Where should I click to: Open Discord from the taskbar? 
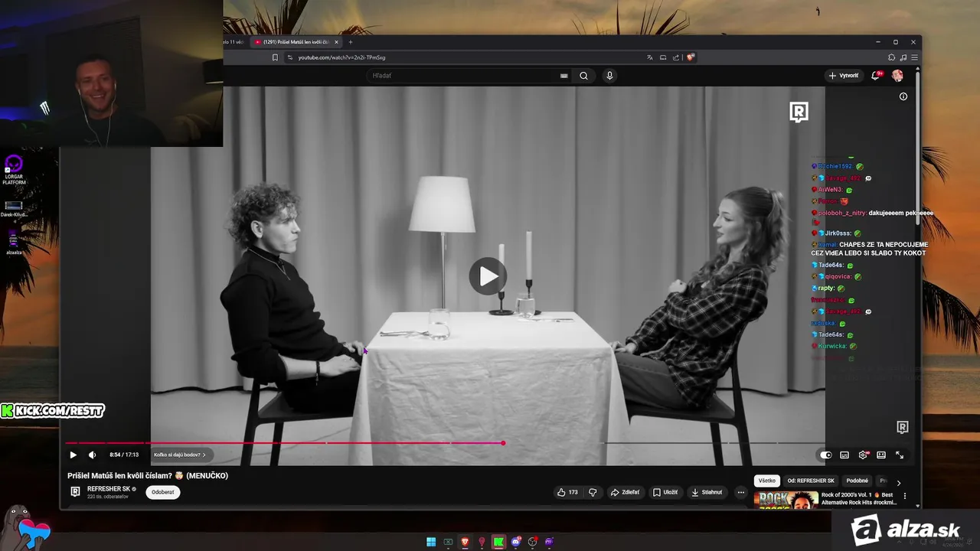(515, 542)
